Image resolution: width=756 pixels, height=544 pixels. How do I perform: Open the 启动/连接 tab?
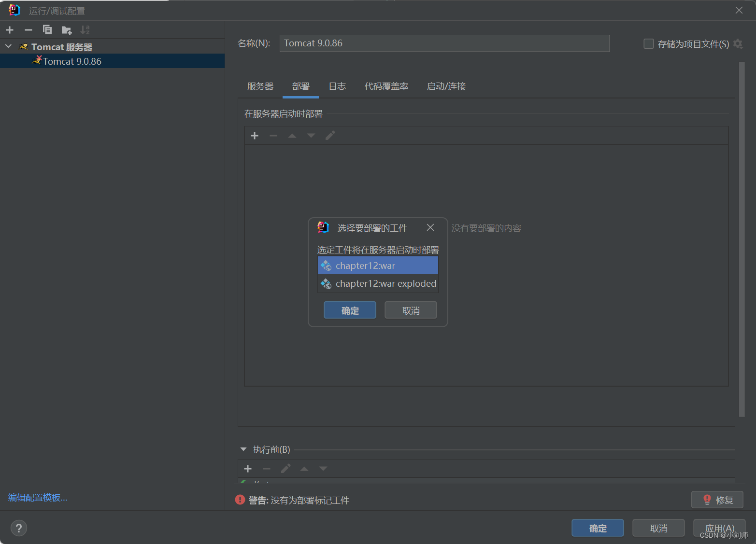(446, 86)
